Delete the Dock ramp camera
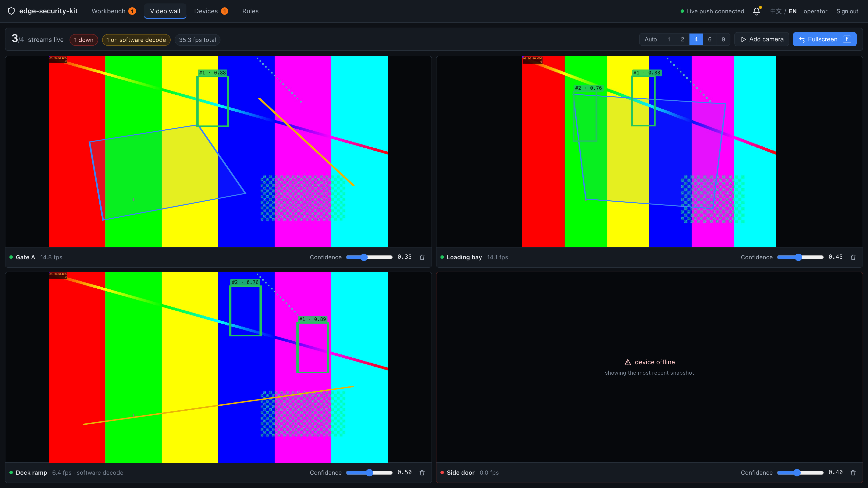868x488 pixels. point(422,473)
